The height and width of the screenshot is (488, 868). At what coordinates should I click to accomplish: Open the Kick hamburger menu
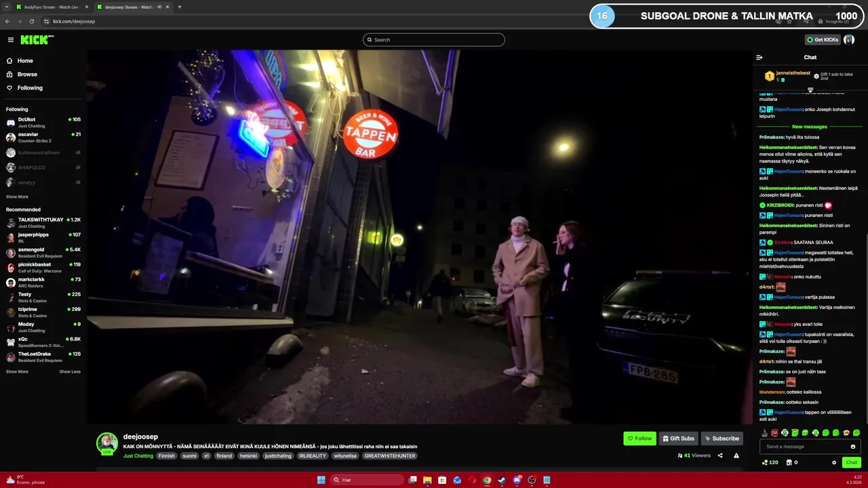(10, 40)
